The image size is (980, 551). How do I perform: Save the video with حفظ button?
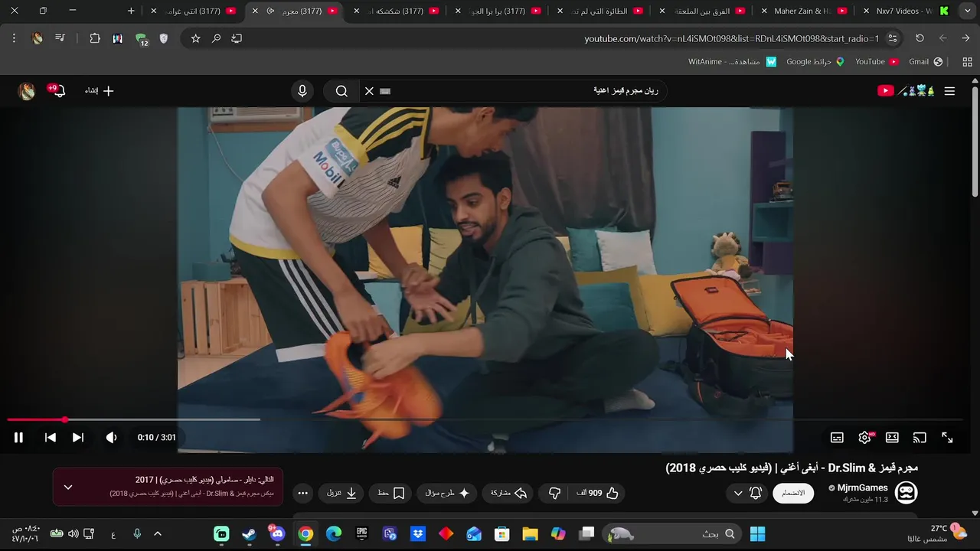point(391,494)
